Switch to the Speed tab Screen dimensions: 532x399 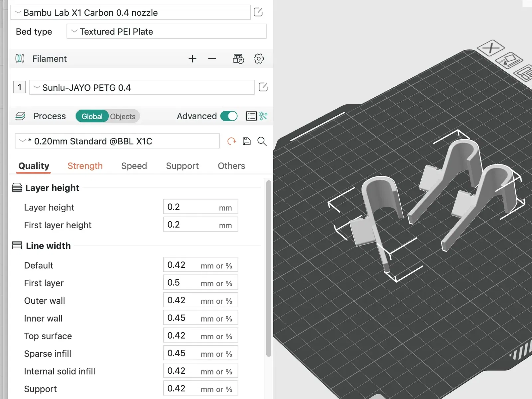(134, 166)
